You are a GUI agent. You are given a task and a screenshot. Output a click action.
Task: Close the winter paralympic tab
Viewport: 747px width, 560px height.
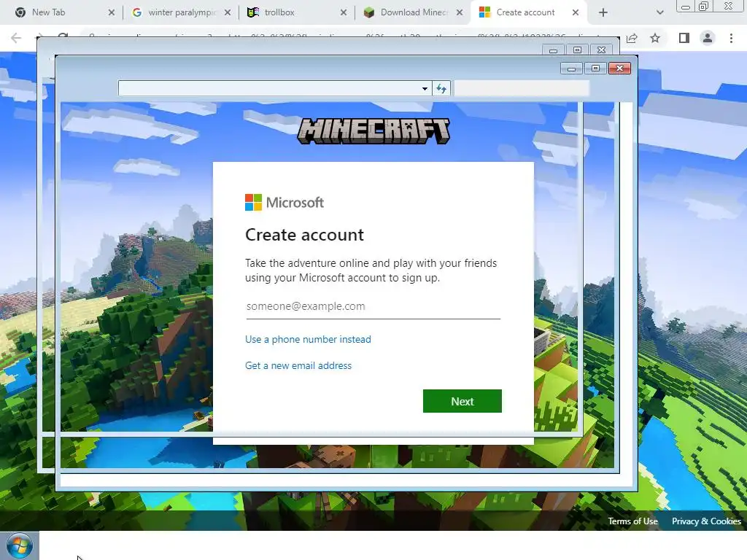pyautogui.click(x=228, y=12)
